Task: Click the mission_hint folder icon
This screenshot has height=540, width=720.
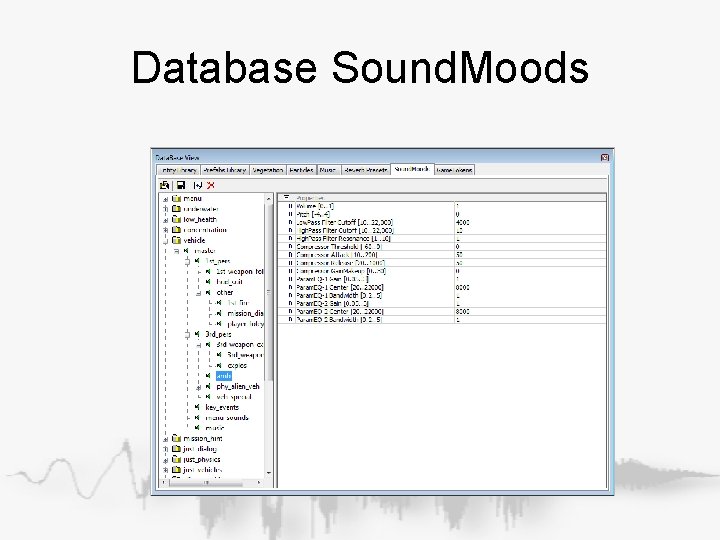Action: 176,439
